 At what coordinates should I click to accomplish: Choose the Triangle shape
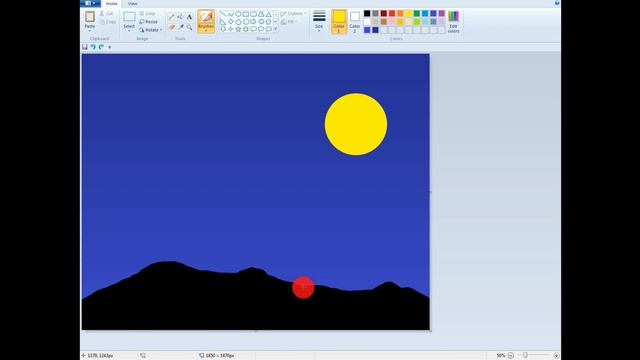click(x=269, y=14)
